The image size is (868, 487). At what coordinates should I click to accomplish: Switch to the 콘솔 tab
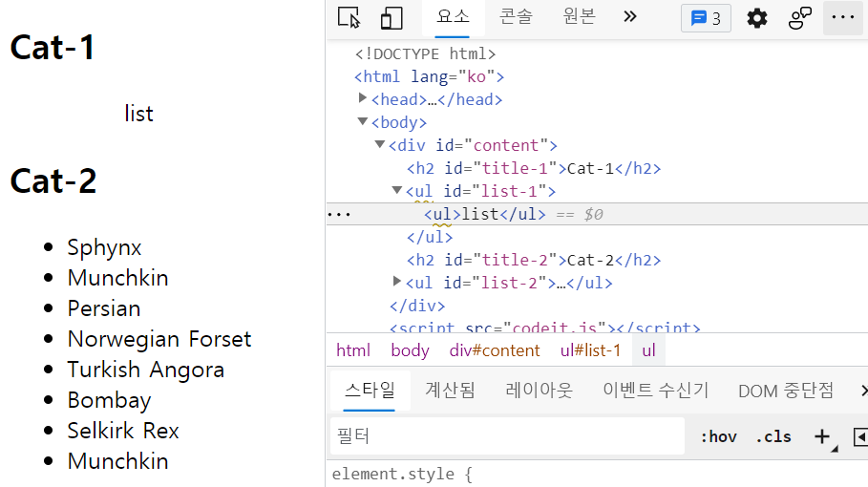tap(516, 16)
